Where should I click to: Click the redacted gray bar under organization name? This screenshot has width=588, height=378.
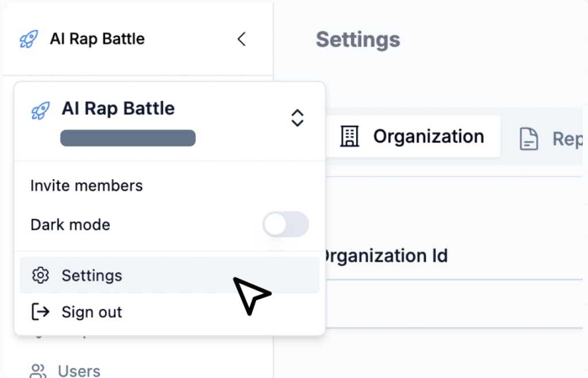(x=128, y=138)
